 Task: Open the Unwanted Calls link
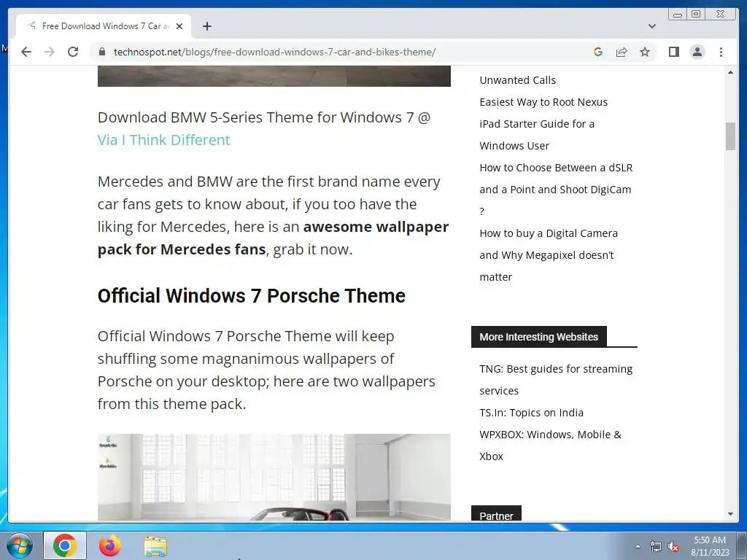517,80
